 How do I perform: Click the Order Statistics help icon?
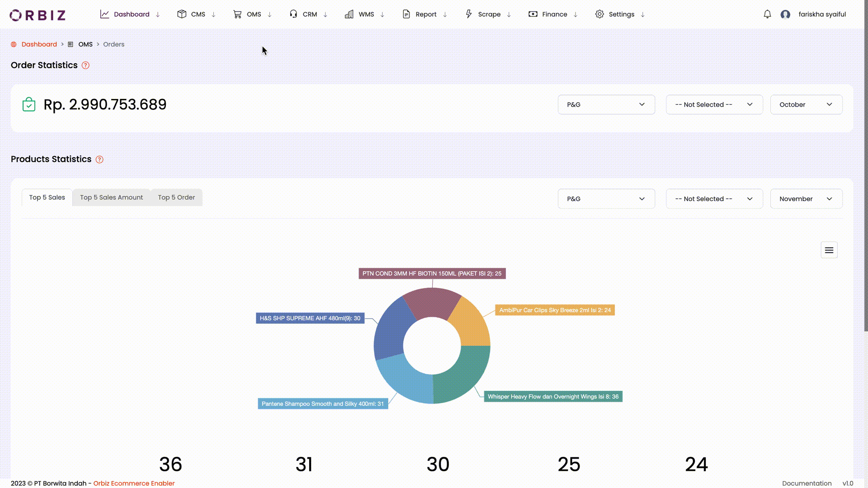coord(85,66)
